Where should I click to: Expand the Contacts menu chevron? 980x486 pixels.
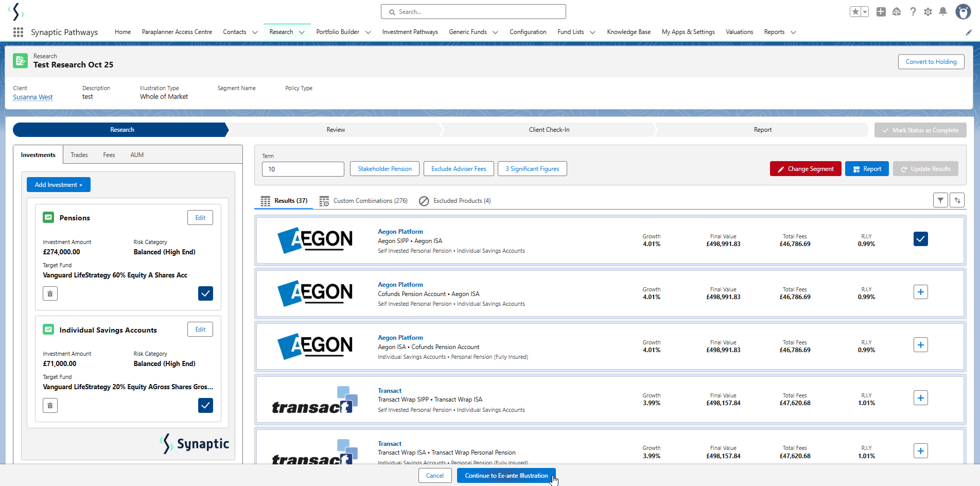255,32
